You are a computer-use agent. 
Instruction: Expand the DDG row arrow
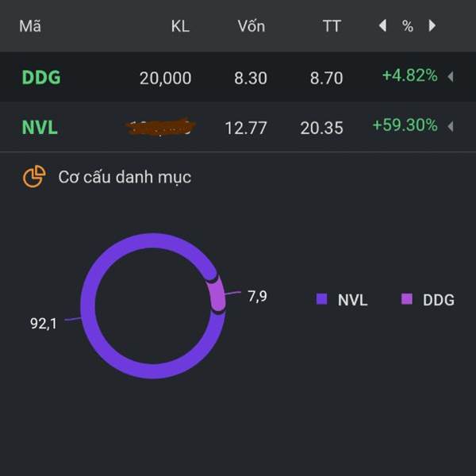(451, 76)
